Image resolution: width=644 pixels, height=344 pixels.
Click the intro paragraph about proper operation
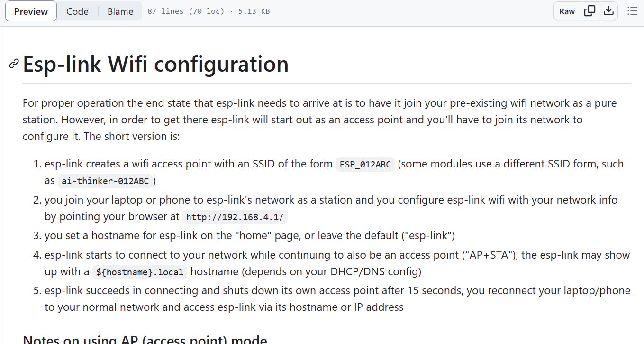(320, 120)
